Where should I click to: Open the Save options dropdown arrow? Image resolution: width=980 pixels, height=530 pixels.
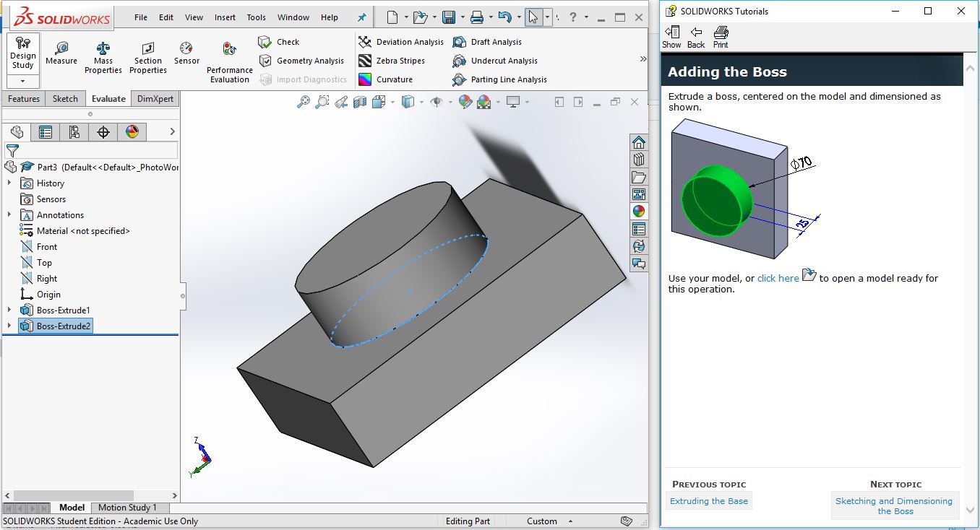(463, 17)
